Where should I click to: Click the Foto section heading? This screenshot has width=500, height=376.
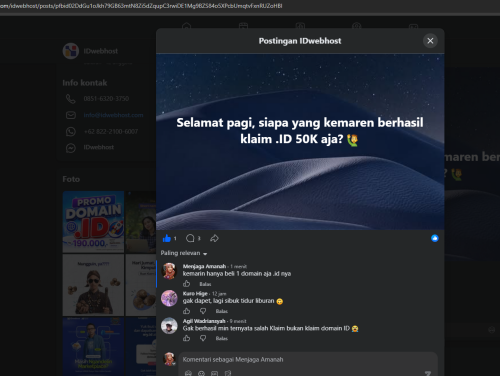pyautogui.click(x=71, y=179)
